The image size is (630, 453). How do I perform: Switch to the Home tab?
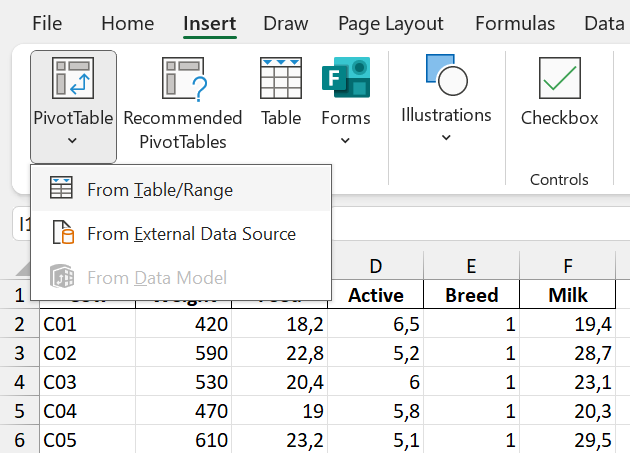coord(128,23)
